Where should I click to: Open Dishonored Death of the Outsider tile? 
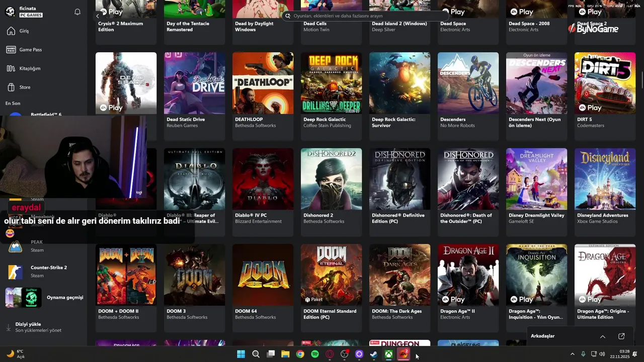[x=468, y=191]
